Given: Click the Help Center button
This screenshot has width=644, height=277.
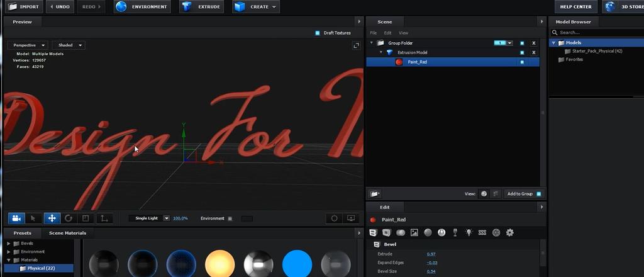Looking at the screenshot, I should (575, 7).
